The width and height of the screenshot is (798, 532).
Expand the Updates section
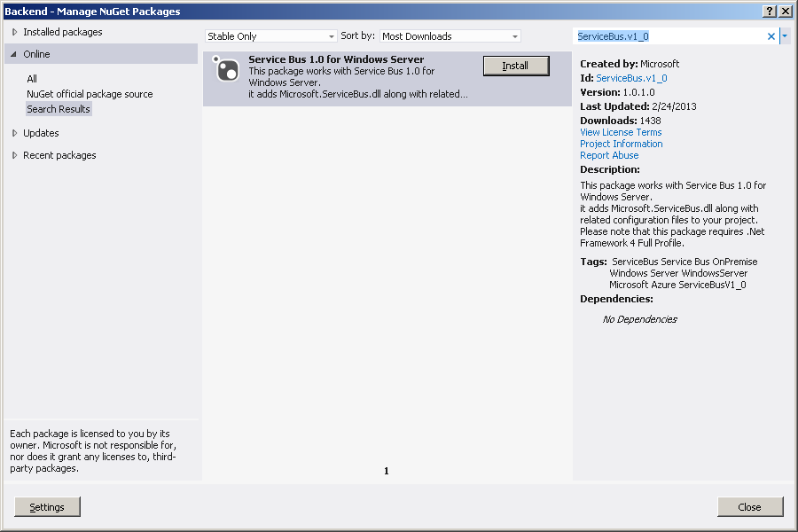15,133
